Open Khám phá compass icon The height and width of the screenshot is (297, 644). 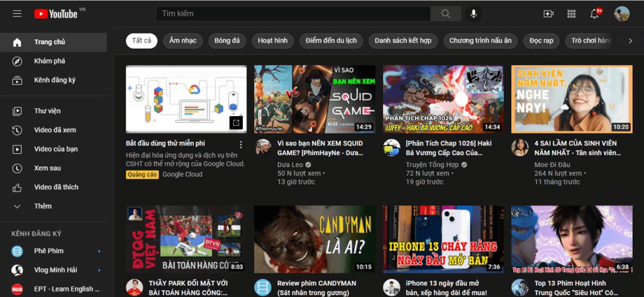53,61
